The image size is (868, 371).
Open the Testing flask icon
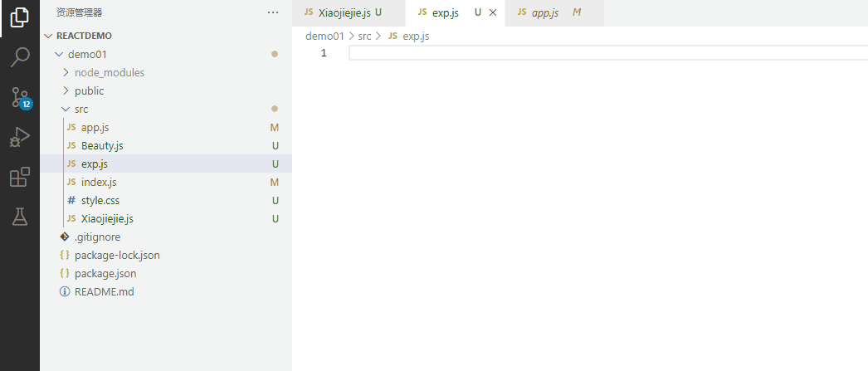(x=20, y=217)
